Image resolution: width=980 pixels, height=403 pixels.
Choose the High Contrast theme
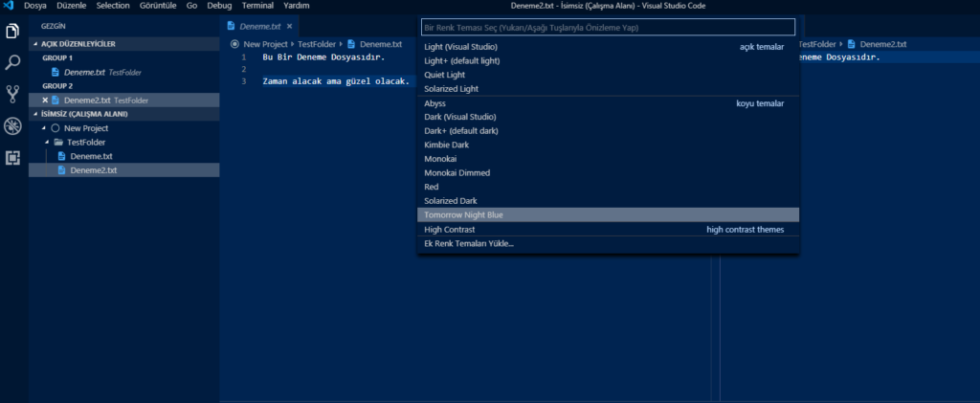click(608, 230)
